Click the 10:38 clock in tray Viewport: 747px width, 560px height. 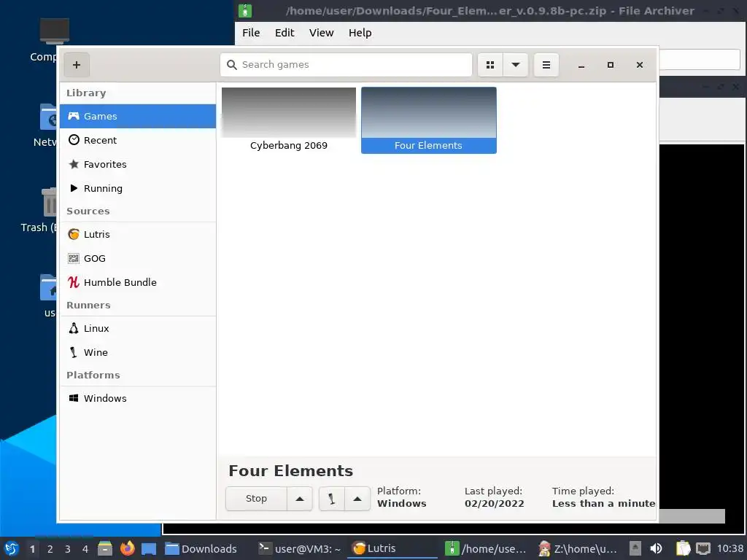click(x=729, y=548)
